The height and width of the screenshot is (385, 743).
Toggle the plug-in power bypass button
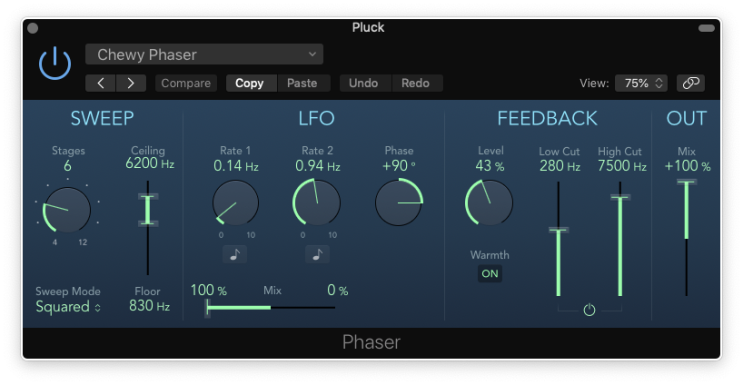(55, 63)
